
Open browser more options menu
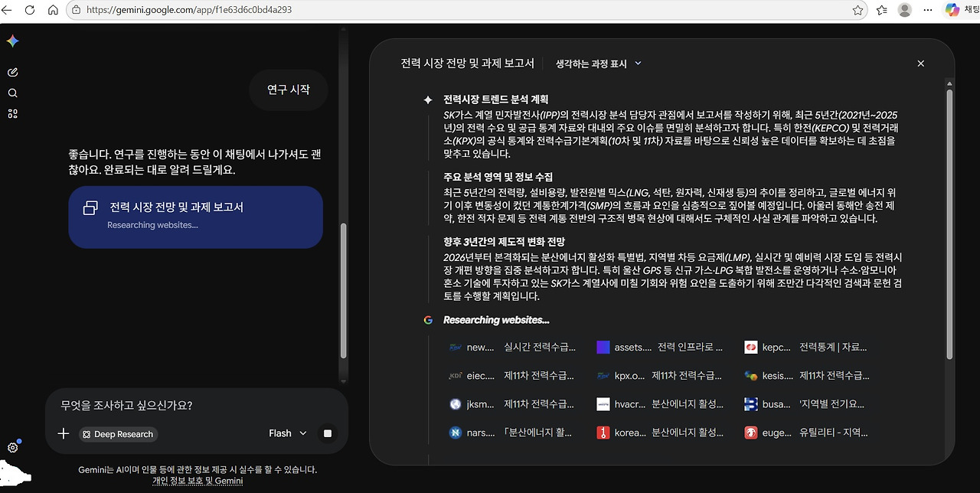pyautogui.click(x=928, y=10)
